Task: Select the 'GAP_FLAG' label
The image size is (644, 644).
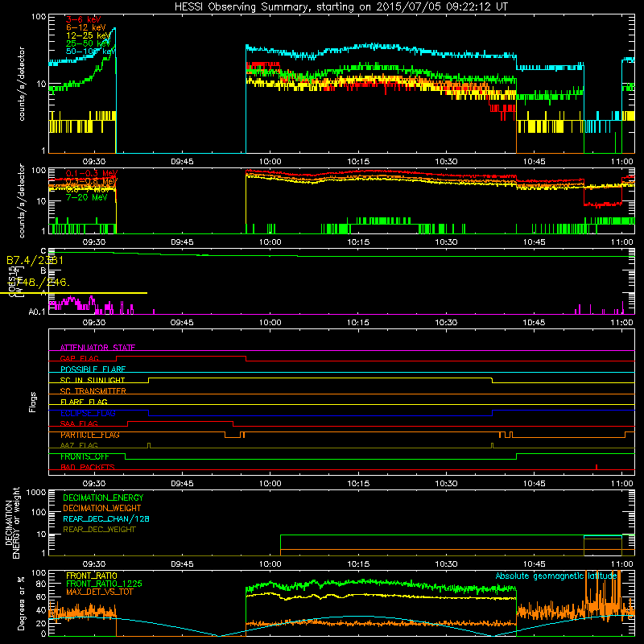Action: coord(79,358)
